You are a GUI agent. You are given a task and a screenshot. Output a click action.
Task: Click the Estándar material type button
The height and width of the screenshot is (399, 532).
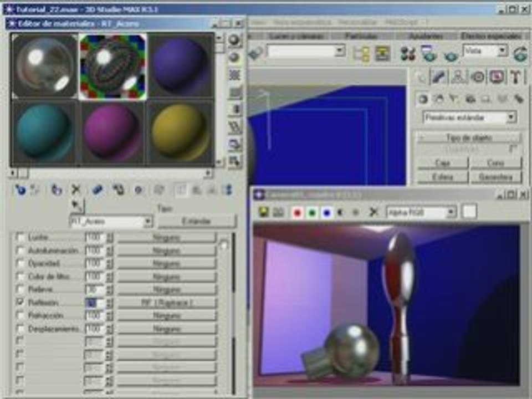pyautogui.click(x=197, y=222)
